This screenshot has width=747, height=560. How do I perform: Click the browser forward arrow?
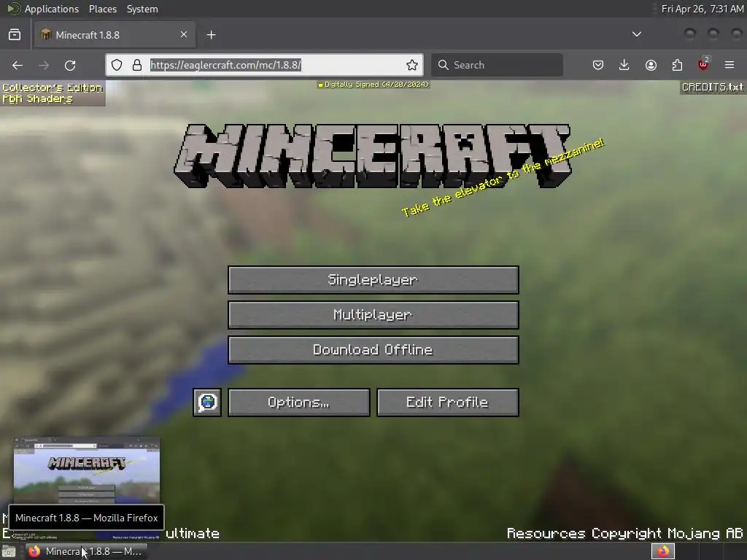point(44,65)
